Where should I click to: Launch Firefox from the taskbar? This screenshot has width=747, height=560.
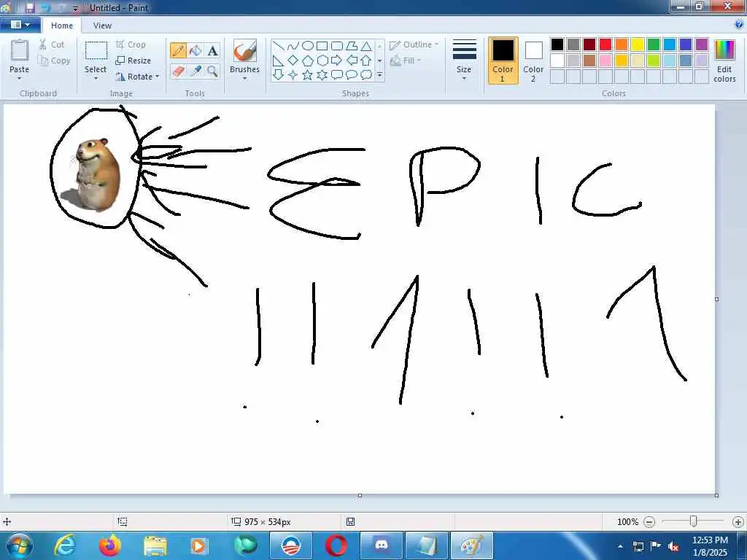point(110,545)
